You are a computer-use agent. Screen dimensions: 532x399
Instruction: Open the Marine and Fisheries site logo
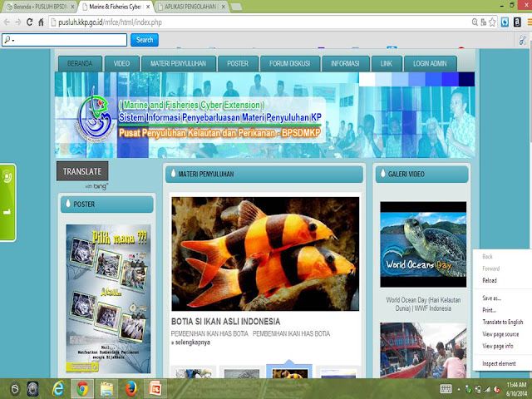(x=94, y=115)
